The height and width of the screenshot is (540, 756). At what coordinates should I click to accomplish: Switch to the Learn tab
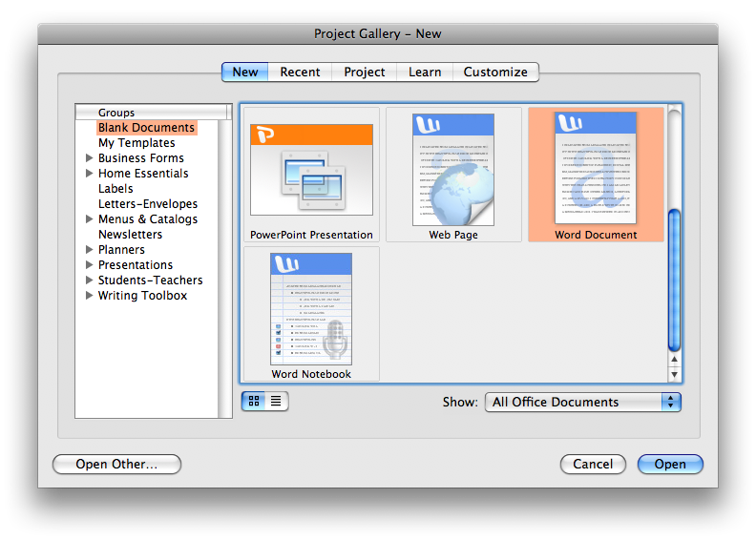[x=425, y=72]
